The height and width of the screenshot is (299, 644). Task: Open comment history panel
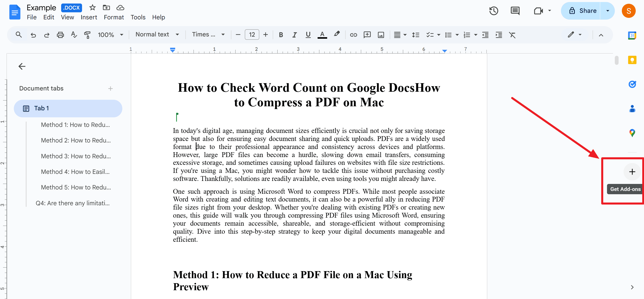(x=515, y=11)
